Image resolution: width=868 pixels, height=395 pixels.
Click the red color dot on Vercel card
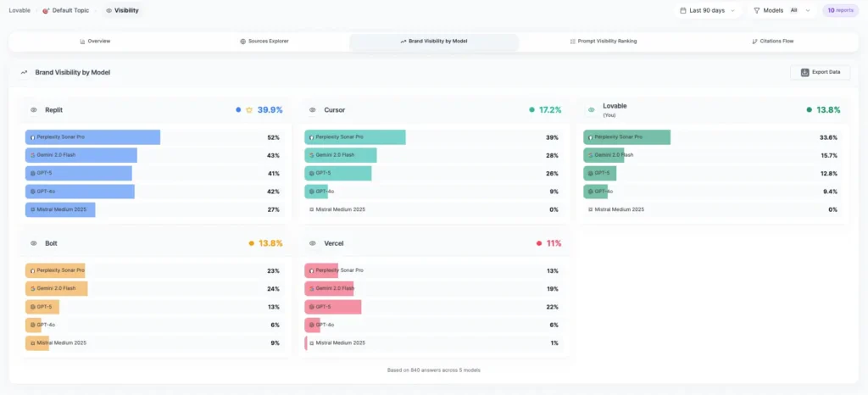pos(539,243)
